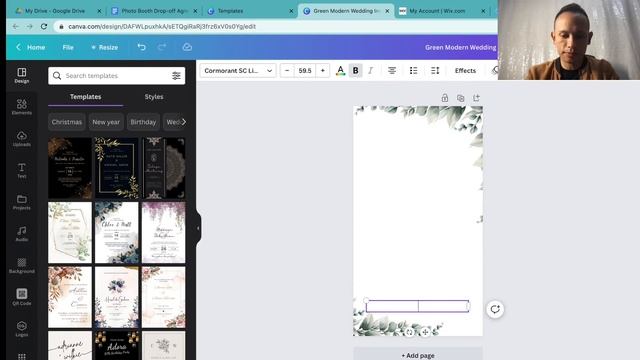Click the Search templates field
Viewport: 640px width, 360px height.
tap(116, 76)
